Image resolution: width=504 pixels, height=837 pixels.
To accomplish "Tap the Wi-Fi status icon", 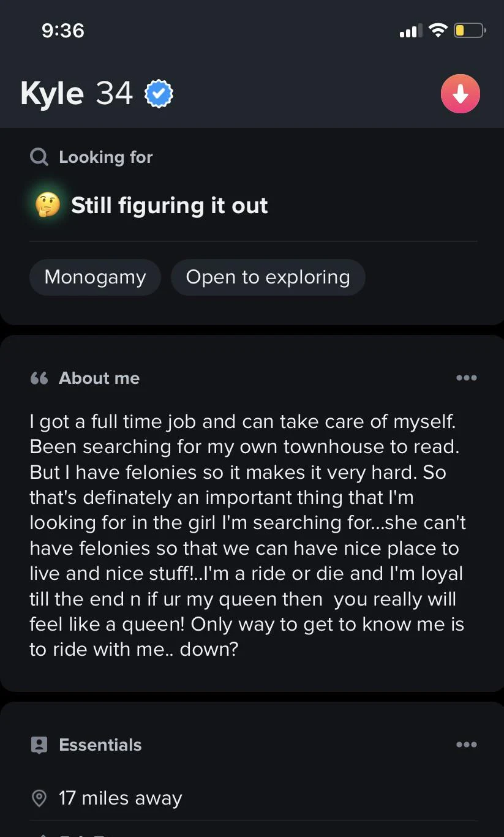I will point(438,30).
